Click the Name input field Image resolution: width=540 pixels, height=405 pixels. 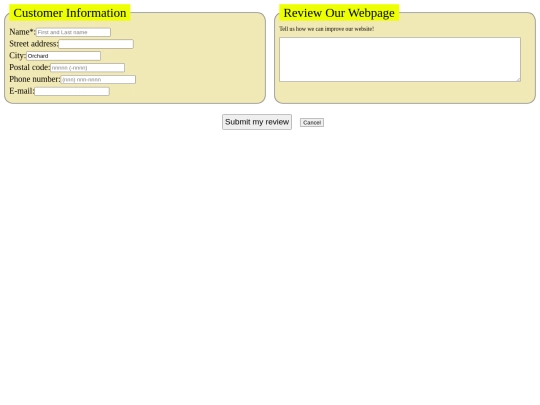pyautogui.click(x=73, y=32)
